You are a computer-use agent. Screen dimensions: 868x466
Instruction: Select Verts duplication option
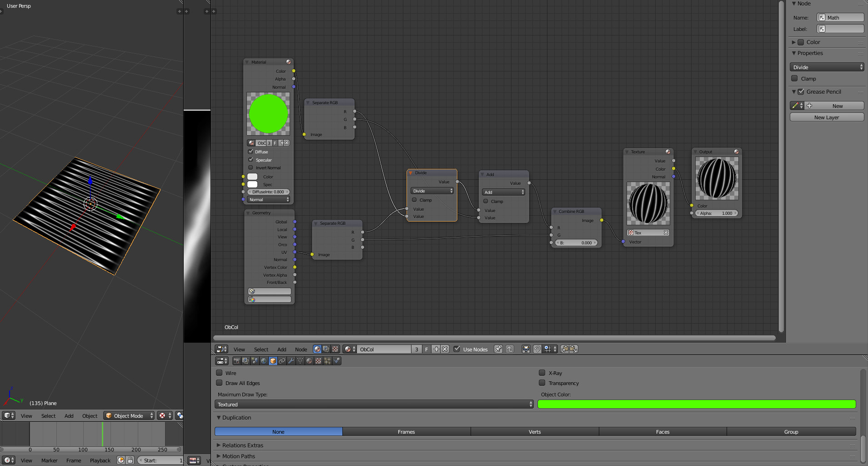coord(535,431)
